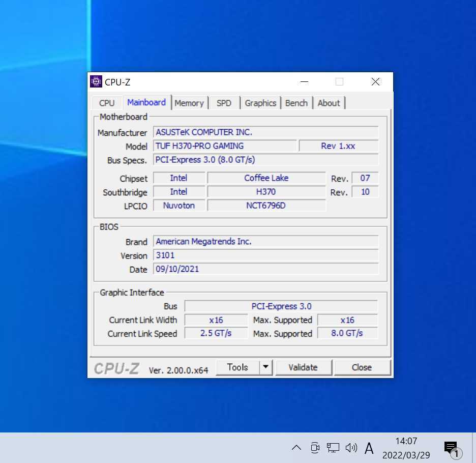Expand the Tools dropdown arrow

pyautogui.click(x=265, y=367)
